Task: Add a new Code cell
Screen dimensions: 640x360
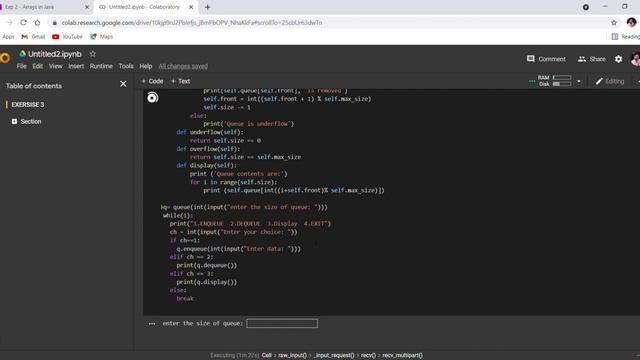Action: (152, 81)
